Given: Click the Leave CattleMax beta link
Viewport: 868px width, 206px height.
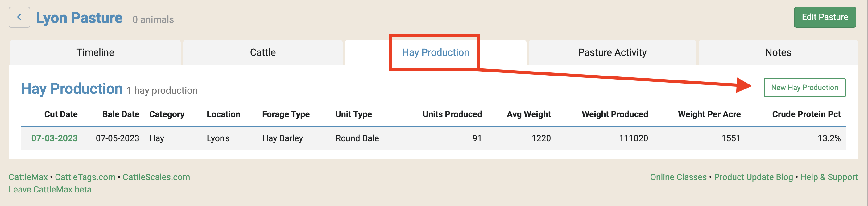Looking at the screenshot, I should pos(50,189).
